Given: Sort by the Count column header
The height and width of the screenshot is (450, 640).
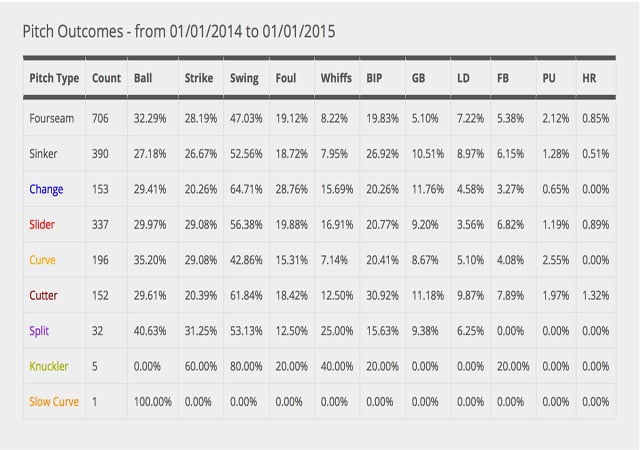Looking at the screenshot, I should click(x=106, y=78).
